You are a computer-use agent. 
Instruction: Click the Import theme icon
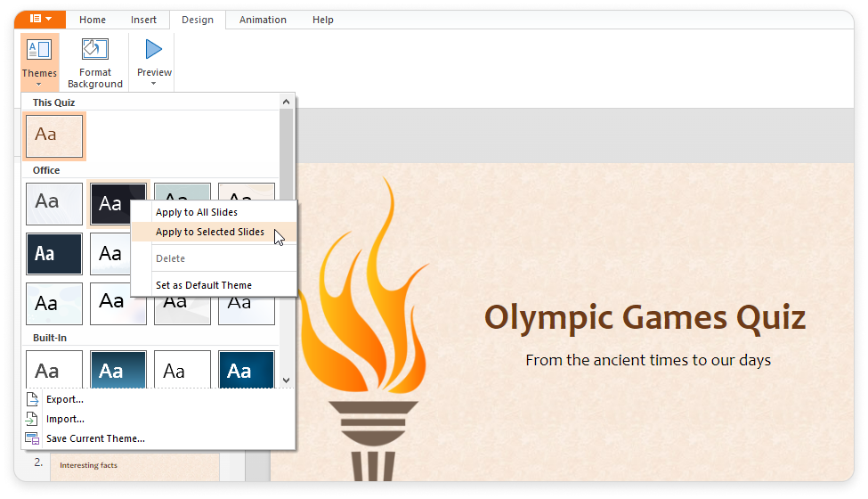point(32,419)
